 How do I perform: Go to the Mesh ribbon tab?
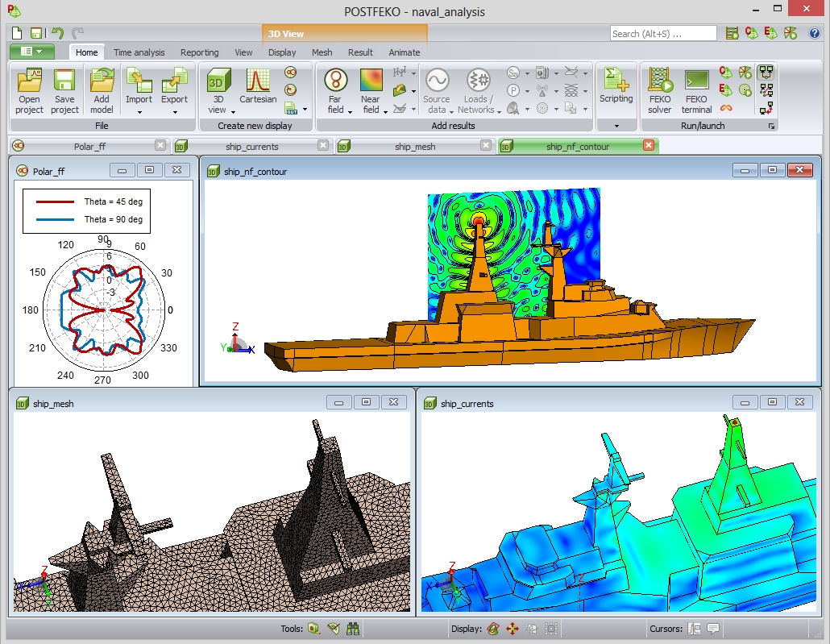(x=322, y=52)
